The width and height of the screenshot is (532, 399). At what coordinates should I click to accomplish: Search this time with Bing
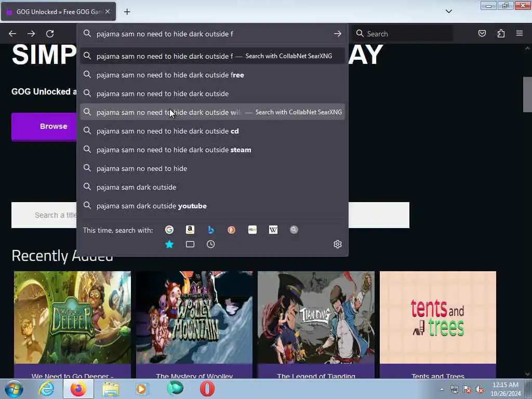pos(211,230)
